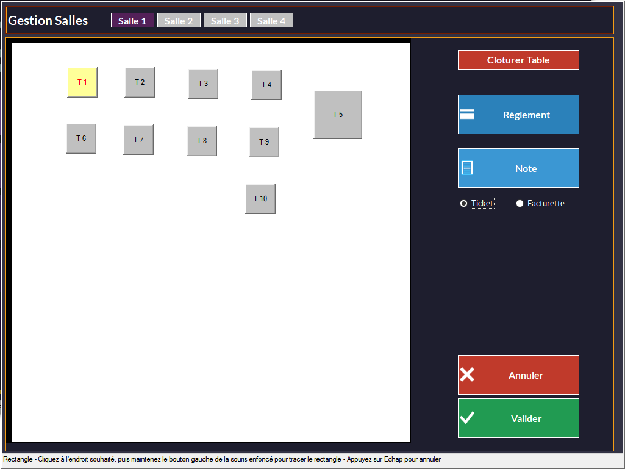
Task: Select the yellow table T1
Action: pyautogui.click(x=81, y=82)
